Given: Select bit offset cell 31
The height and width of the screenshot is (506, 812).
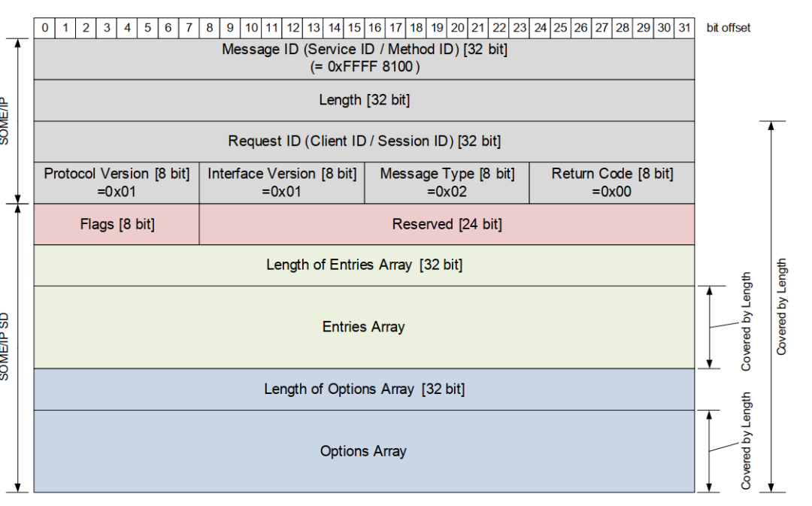Looking at the screenshot, I should [x=684, y=28].
